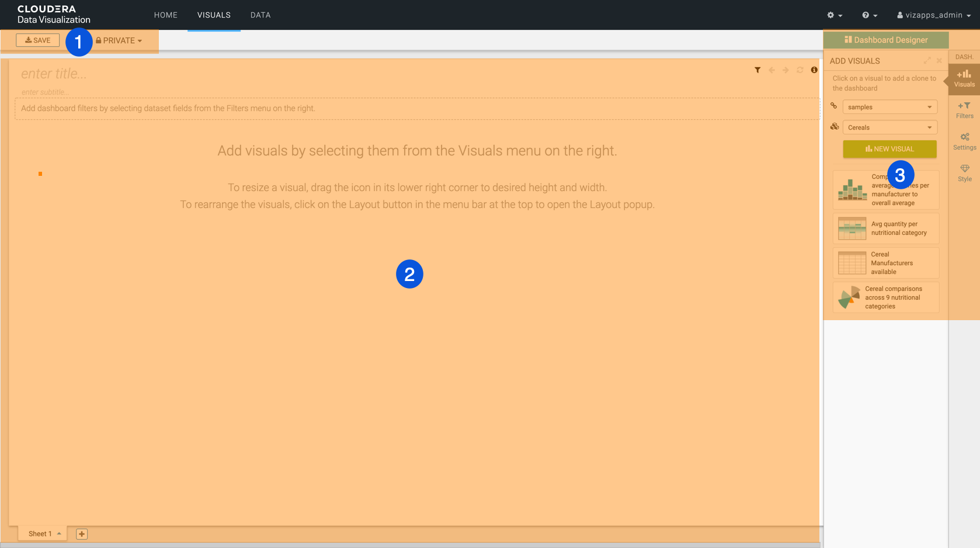Click the NEW VISUAL button
This screenshot has height=548, width=980.
(x=889, y=149)
